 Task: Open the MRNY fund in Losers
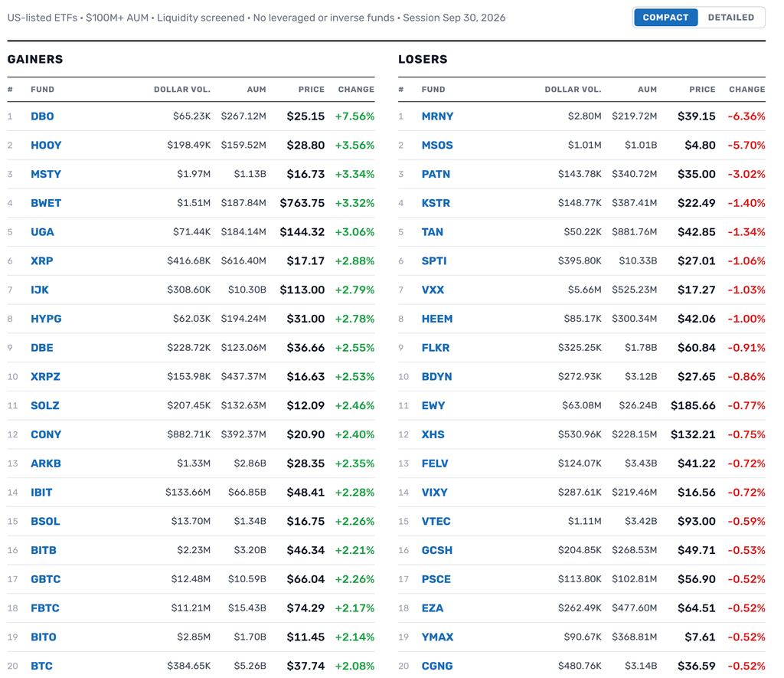point(437,116)
